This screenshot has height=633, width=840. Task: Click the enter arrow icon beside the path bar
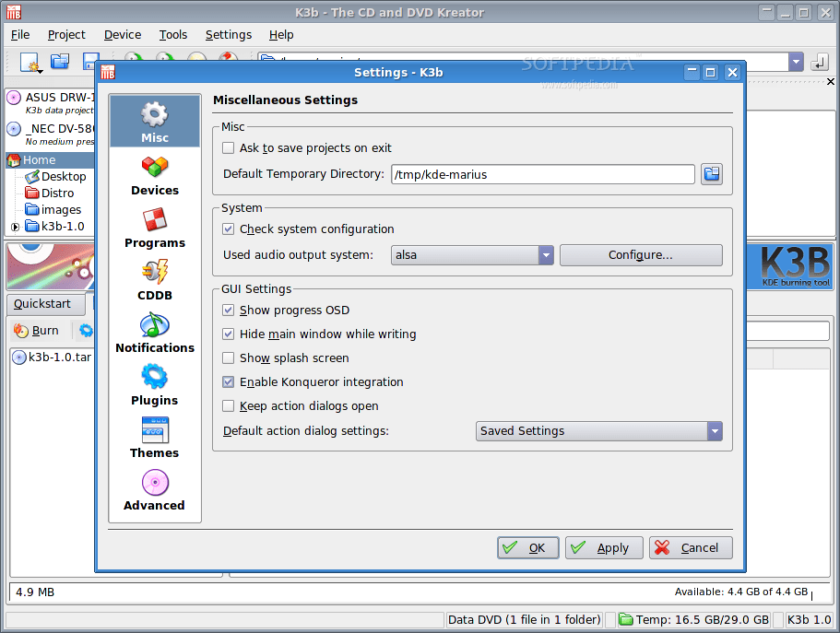820,62
